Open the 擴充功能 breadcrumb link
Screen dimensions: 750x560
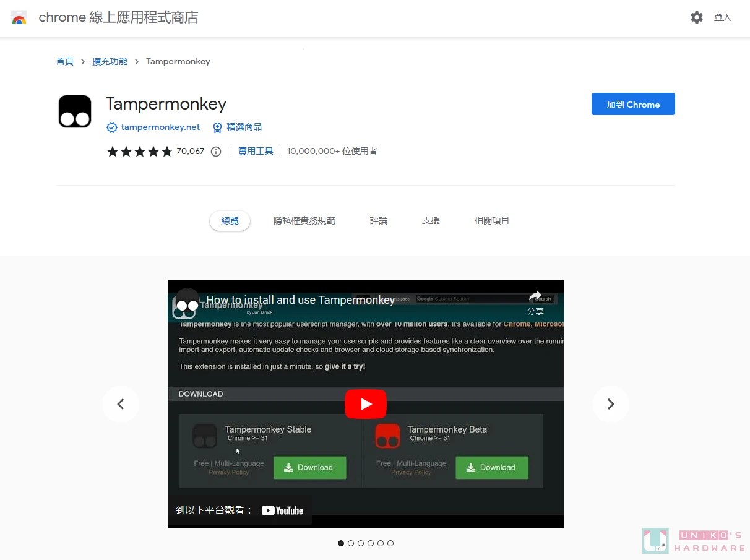coord(110,62)
